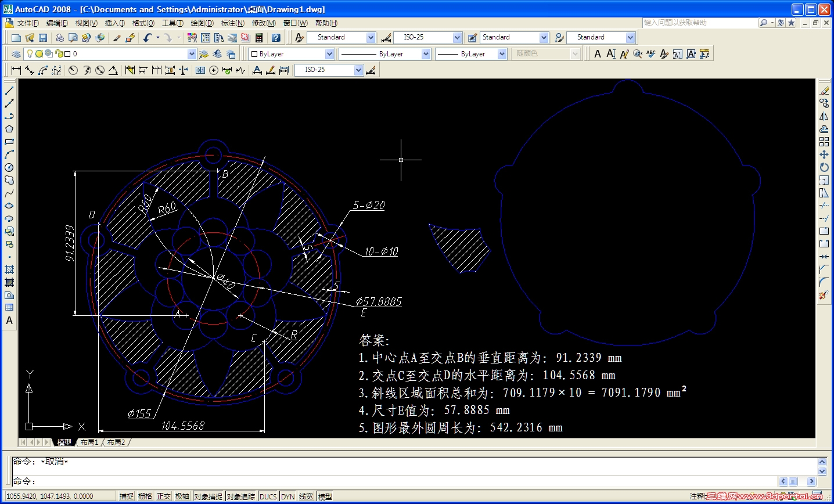Open the 插入(I) menu

tap(114, 23)
